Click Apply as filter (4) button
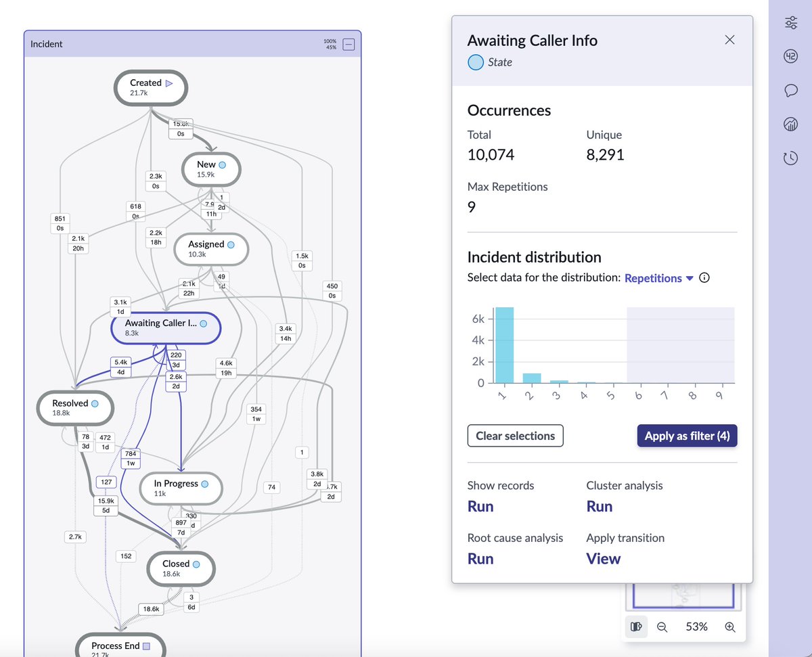 coord(687,436)
